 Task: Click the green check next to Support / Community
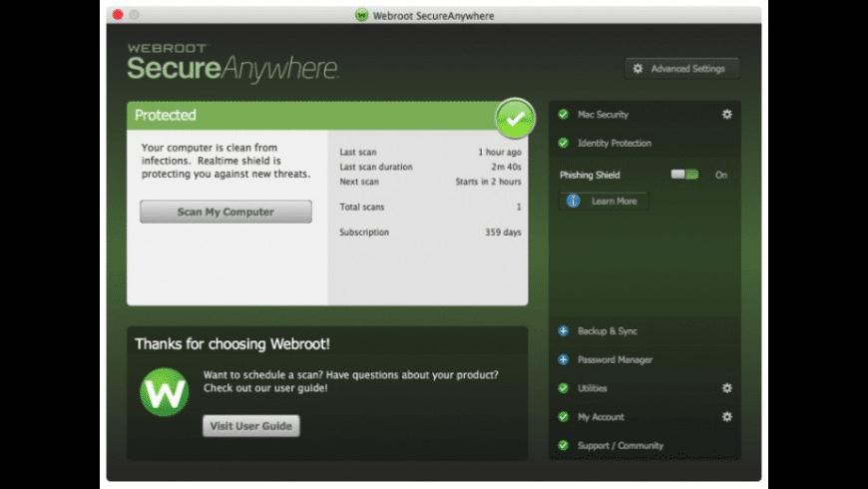coord(564,445)
